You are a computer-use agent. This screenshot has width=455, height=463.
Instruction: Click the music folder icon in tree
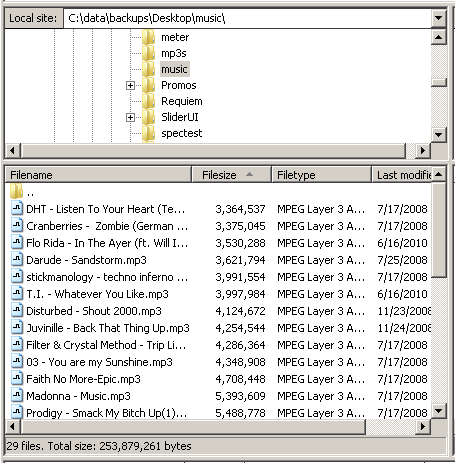148,69
